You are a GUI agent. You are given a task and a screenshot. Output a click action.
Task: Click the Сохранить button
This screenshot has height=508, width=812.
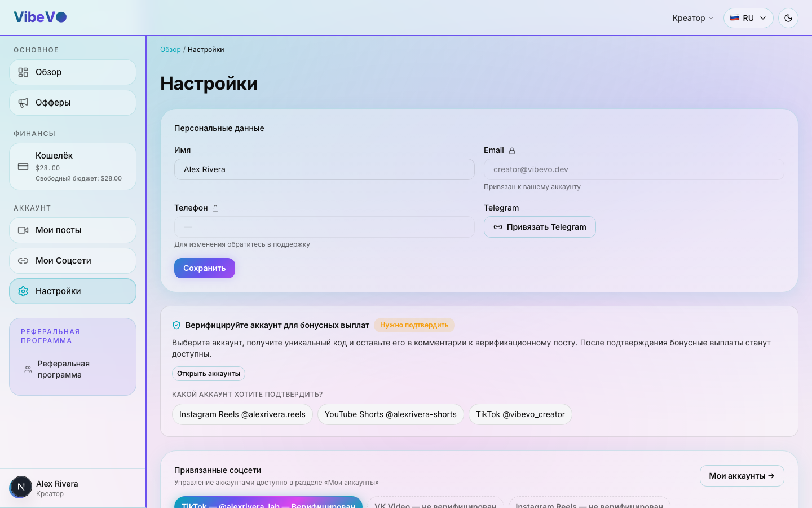point(205,268)
